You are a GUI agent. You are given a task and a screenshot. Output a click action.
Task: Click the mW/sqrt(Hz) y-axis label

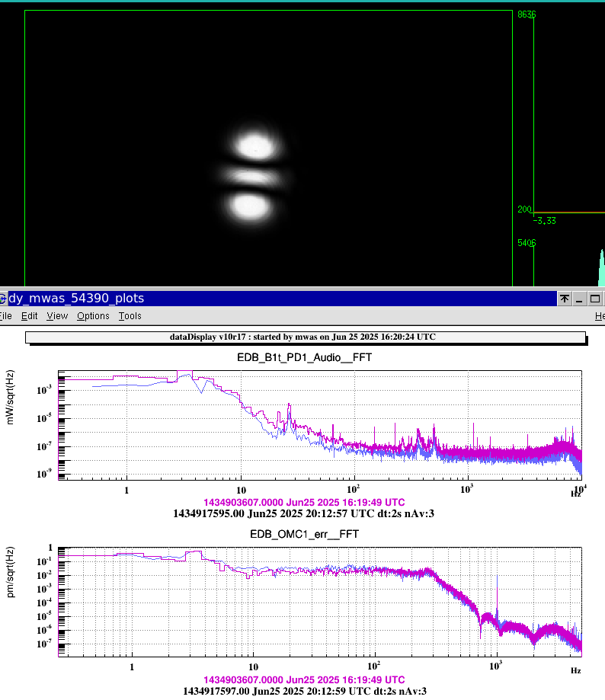[10, 397]
